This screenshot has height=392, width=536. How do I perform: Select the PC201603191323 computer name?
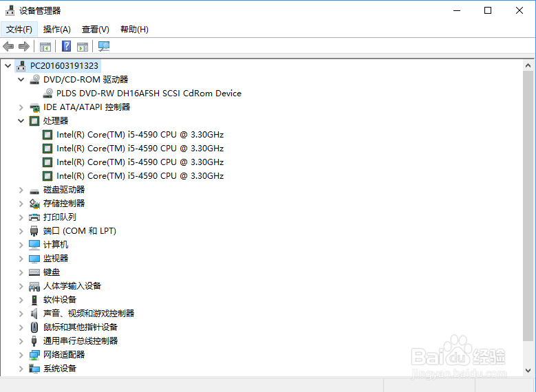[x=64, y=66]
